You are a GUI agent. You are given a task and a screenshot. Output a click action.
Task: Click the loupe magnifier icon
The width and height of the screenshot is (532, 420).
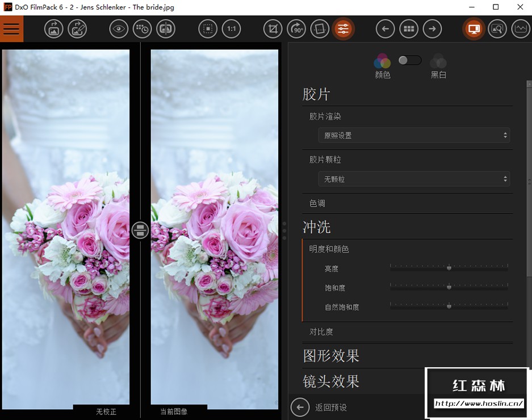click(x=497, y=28)
